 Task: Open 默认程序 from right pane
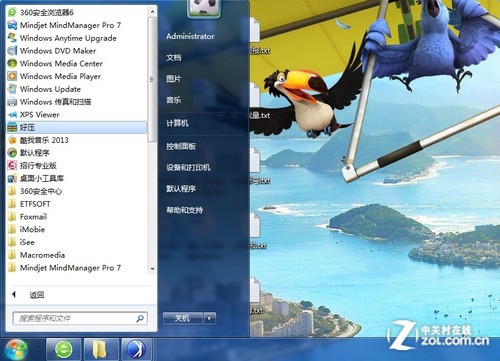point(181,189)
